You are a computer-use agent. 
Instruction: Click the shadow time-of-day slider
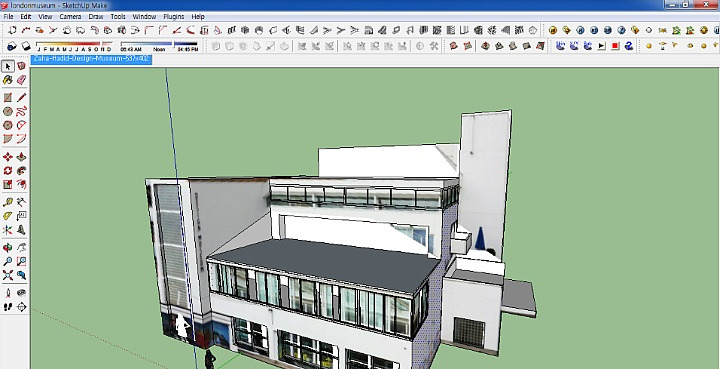click(x=159, y=44)
